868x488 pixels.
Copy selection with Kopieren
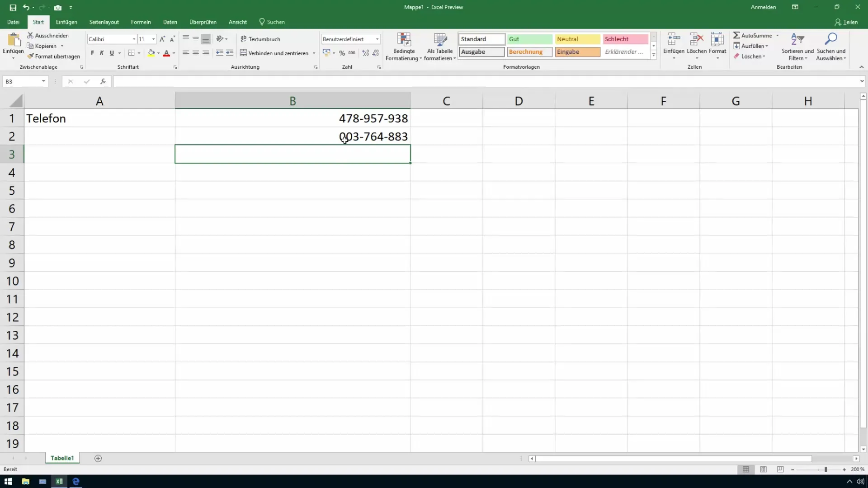[x=42, y=46]
